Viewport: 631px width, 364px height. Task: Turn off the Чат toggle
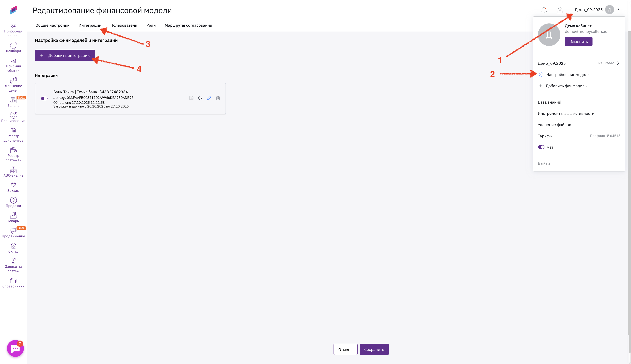(541, 147)
